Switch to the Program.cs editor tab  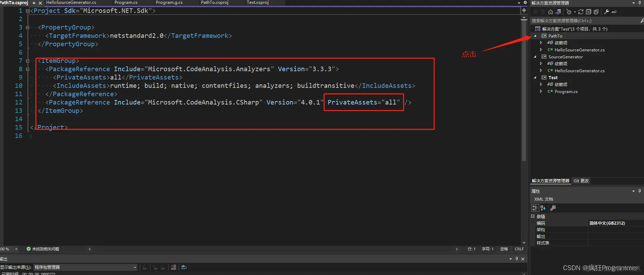(126, 2)
